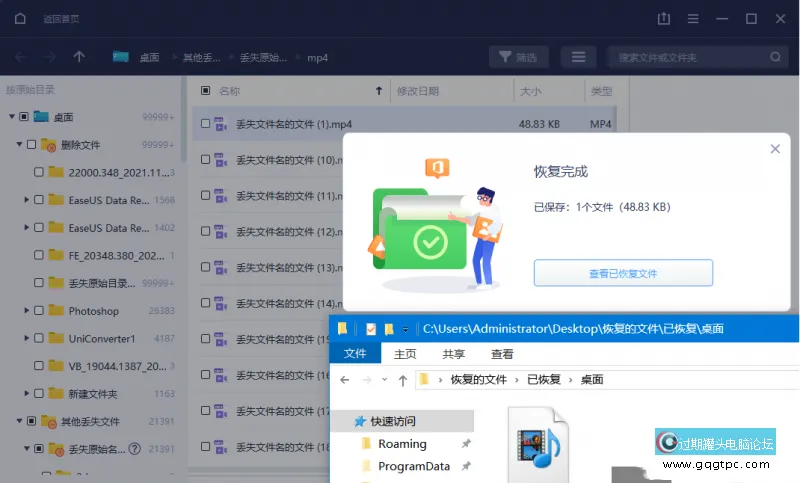The image size is (800, 483).
Task: Check the box for 丢失文件名的文件 (1).mp4
Action: 205,124
